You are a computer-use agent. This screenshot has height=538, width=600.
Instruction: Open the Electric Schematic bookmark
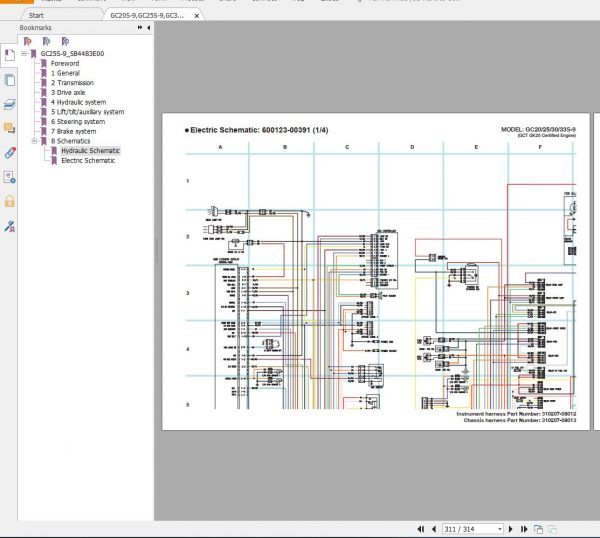pyautogui.click(x=88, y=160)
